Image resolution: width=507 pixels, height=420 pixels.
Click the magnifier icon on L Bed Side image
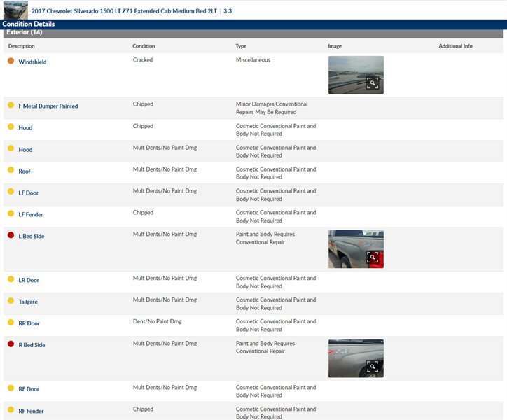(373, 258)
